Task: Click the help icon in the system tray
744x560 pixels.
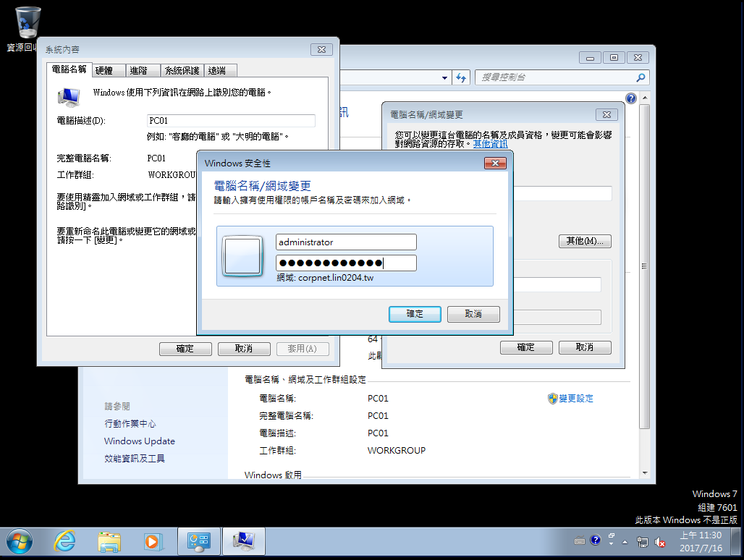Action: (596, 540)
